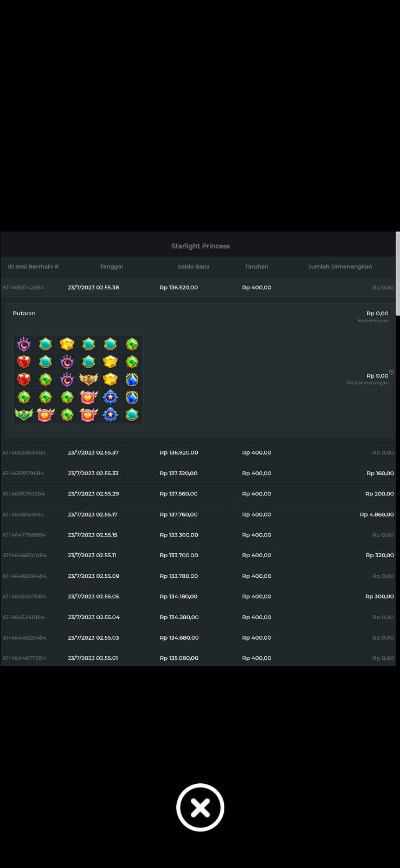This screenshot has height=868, width=400.
Task: Click the yellow hexagon gem in the third grid row
Action: point(110,379)
